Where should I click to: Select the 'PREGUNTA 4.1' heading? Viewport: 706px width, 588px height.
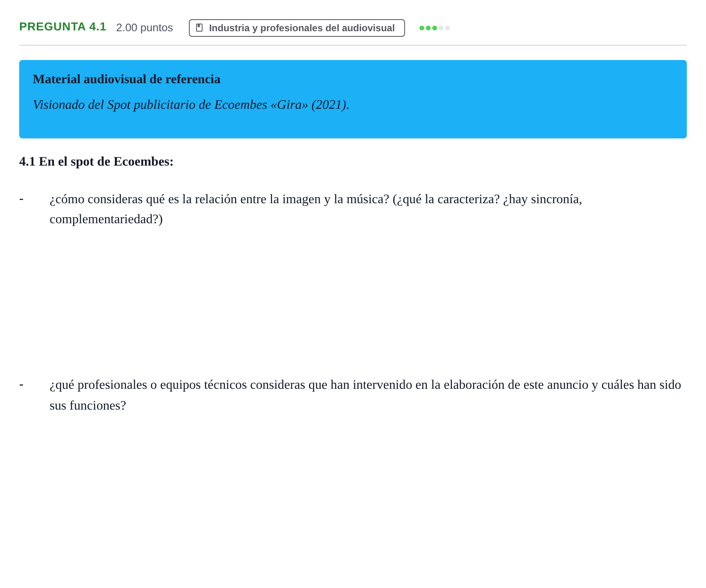(x=63, y=27)
